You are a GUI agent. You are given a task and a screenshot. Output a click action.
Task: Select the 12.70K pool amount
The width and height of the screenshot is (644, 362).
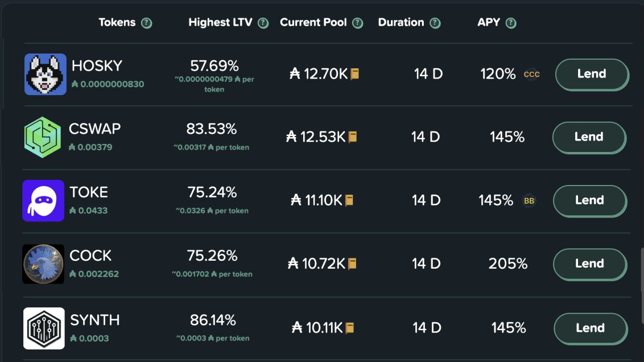pyautogui.click(x=319, y=74)
